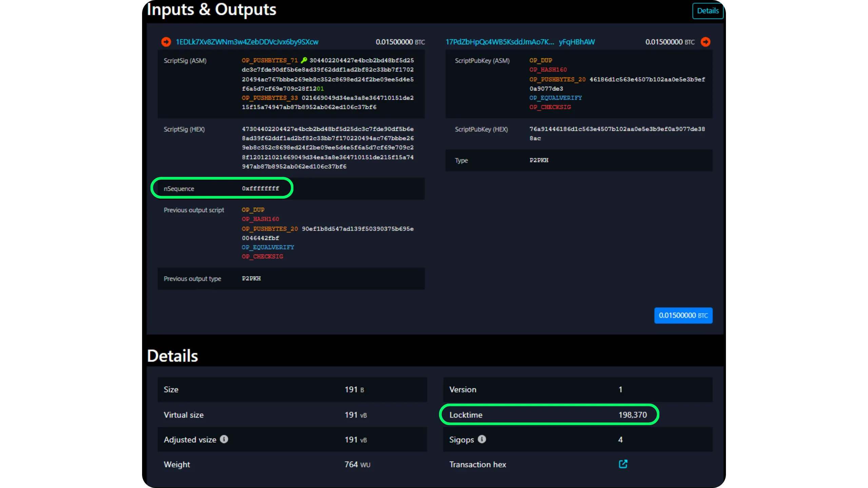This screenshot has height=488, width=868.
Task: Open input address 1EDLk7Xv8ZWNm3w4ZebDDVcJvx6by9SXcw
Action: [x=247, y=42]
